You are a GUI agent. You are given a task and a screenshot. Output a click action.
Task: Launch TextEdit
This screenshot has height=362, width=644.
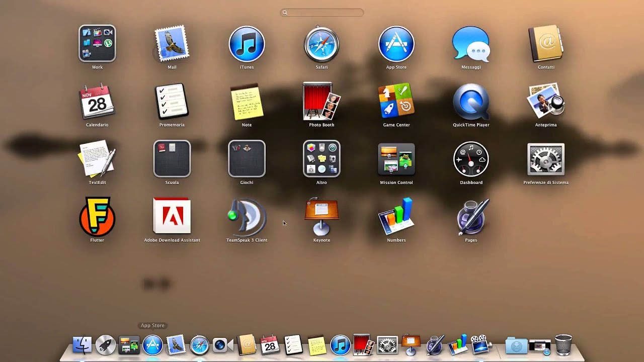point(97,160)
